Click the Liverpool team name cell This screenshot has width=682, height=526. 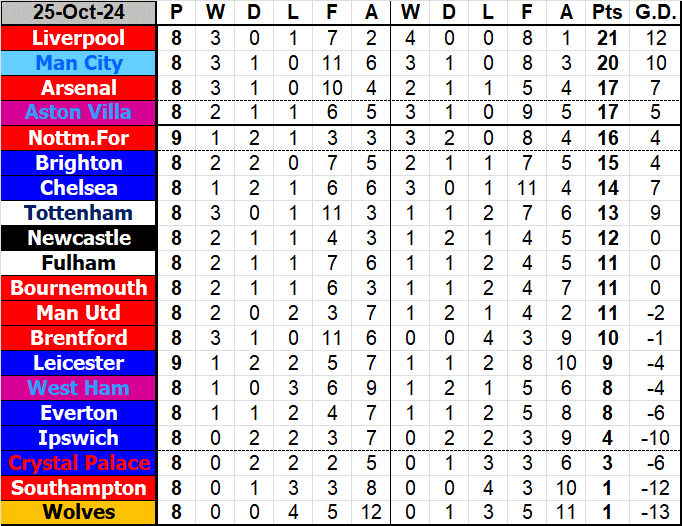click(79, 38)
